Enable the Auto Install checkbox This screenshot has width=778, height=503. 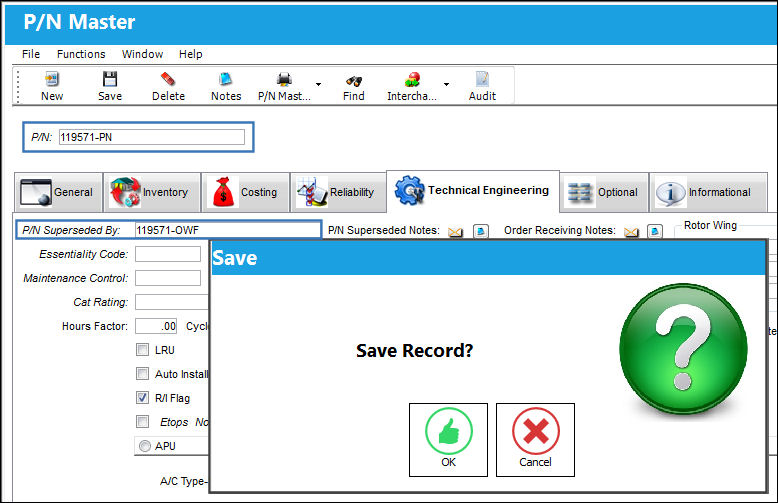point(142,374)
